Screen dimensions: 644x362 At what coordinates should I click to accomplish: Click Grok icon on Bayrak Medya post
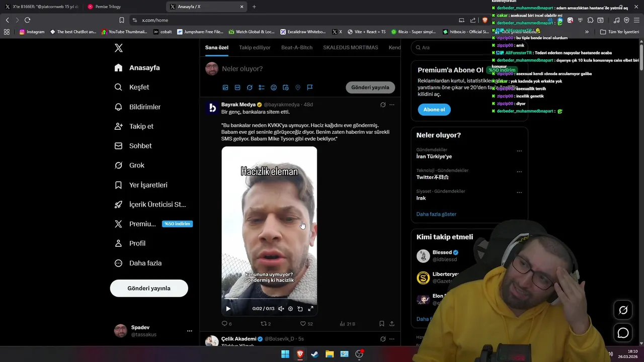click(x=383, y=105)
